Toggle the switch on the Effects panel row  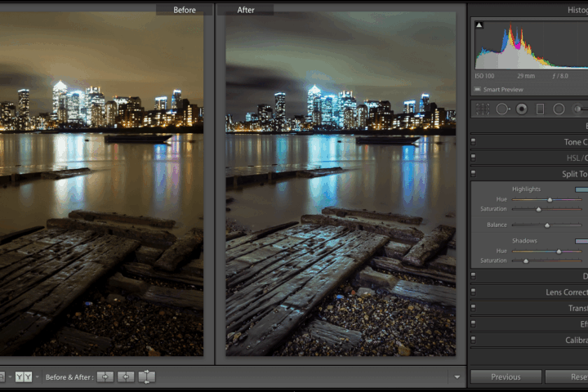pyautogui.click(x=473, y=323)
